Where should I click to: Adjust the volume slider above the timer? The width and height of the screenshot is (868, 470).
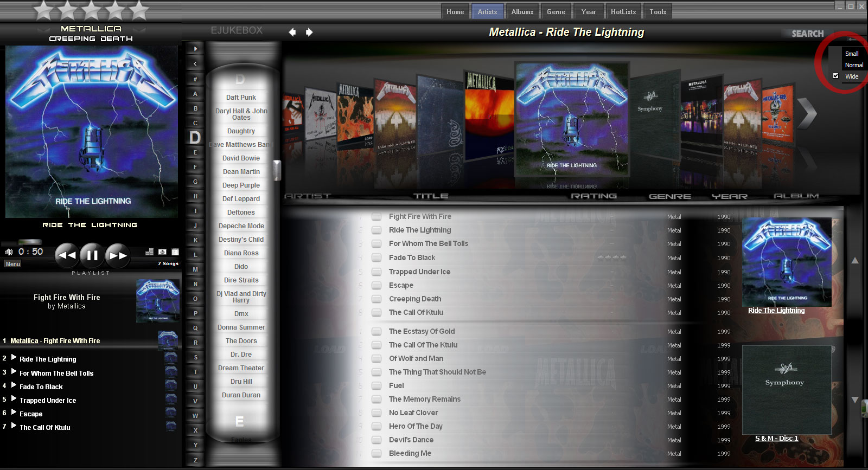coord(30,242)
